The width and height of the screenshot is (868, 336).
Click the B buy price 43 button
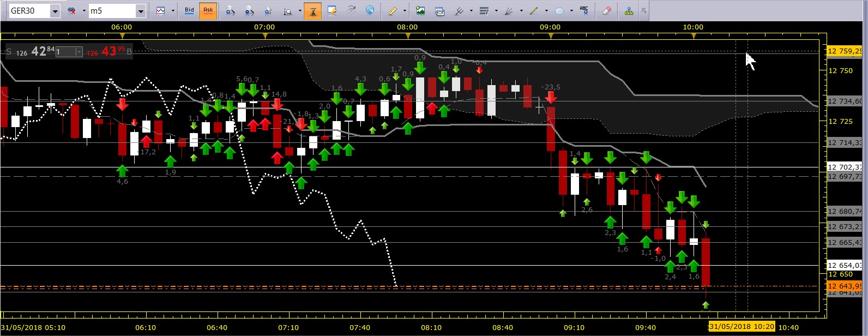[109, 52]
